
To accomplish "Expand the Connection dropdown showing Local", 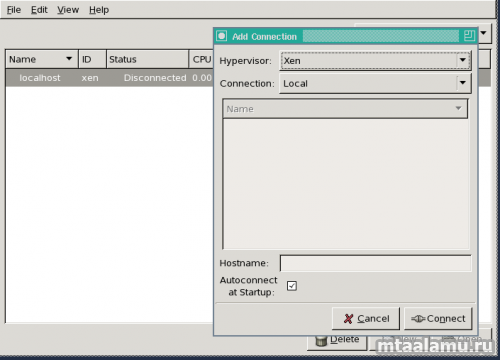I will click(x=375, y=83).
